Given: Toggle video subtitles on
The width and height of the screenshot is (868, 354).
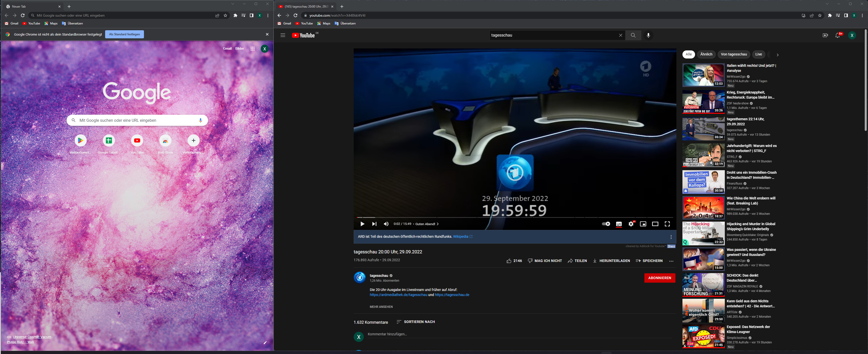Looking at the screenshot, I should [x=619, y=224].
